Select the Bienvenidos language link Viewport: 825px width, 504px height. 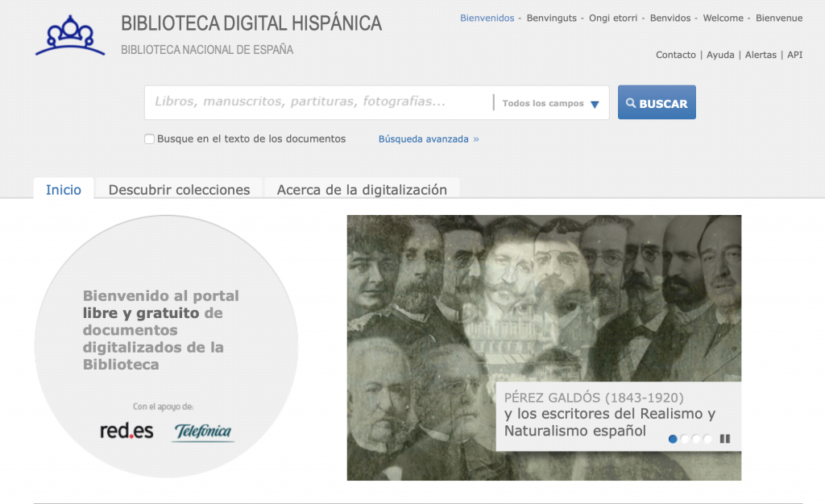click(x=487, y=18)
